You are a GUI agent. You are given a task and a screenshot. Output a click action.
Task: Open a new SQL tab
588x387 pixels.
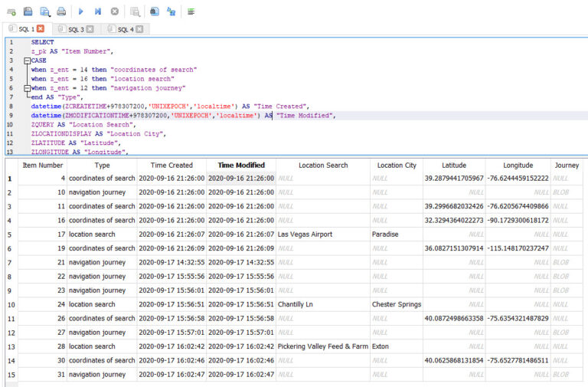point(11,11)
